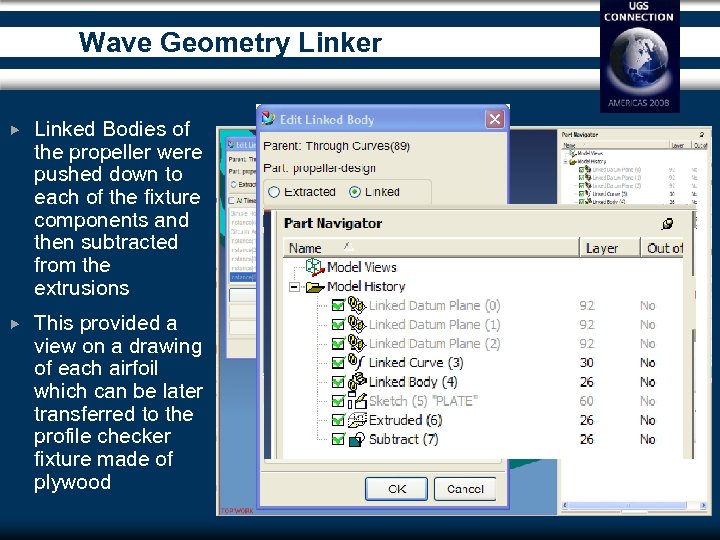
Task: Uncheck Linked Datum Plane (0) checkbox
Action: 338,305
